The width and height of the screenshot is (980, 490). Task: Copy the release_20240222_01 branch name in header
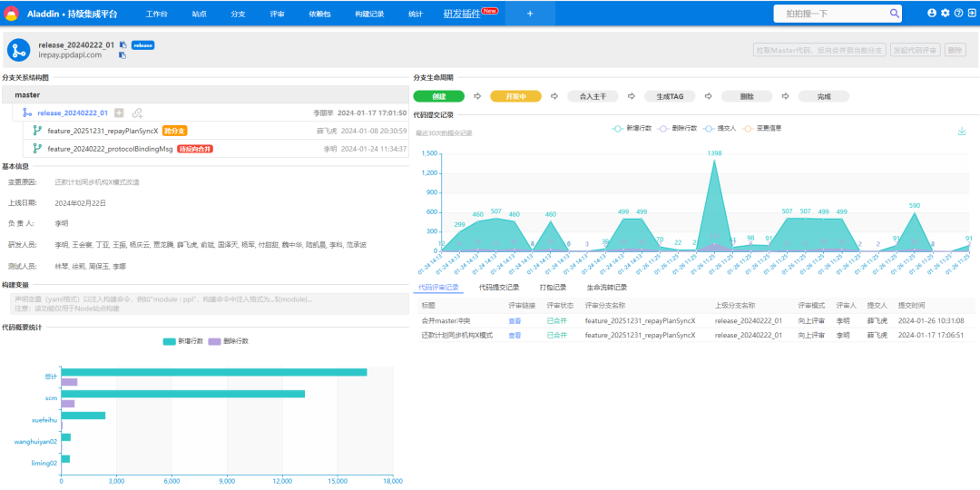(x=122, y=45)
